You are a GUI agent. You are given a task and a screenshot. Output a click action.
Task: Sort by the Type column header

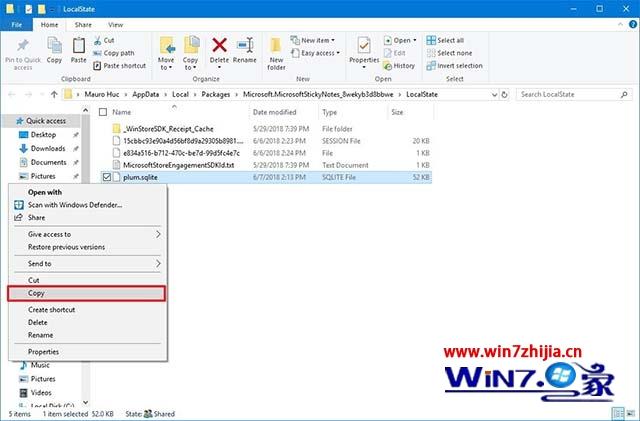point(352,112)
